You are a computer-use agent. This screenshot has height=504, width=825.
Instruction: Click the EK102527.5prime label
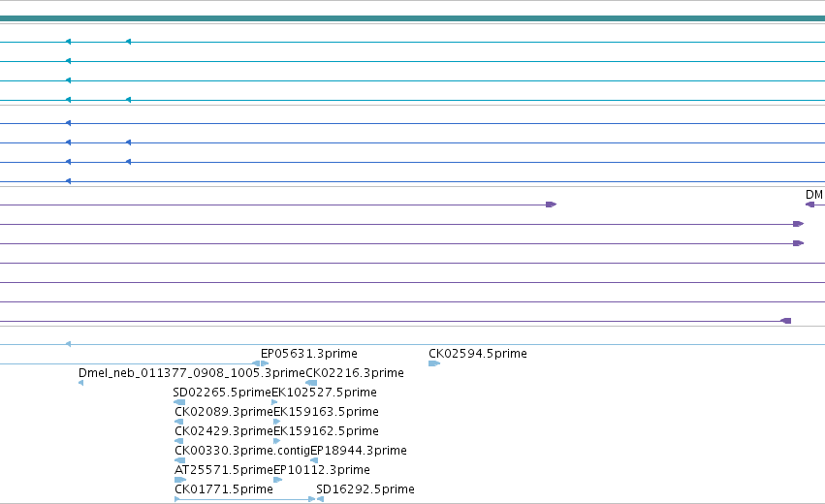324,393
